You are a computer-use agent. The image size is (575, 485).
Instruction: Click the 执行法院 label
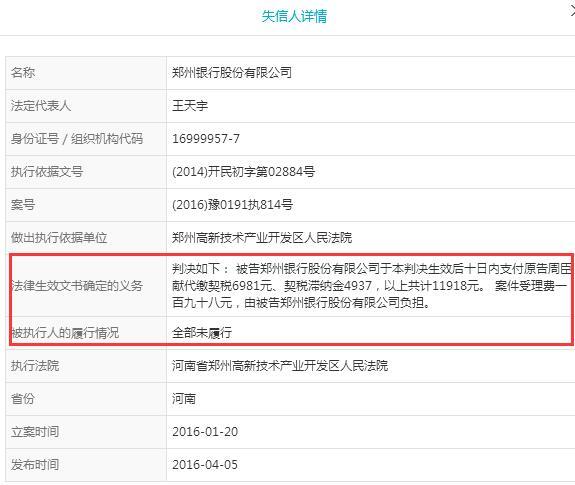point(35,365)
